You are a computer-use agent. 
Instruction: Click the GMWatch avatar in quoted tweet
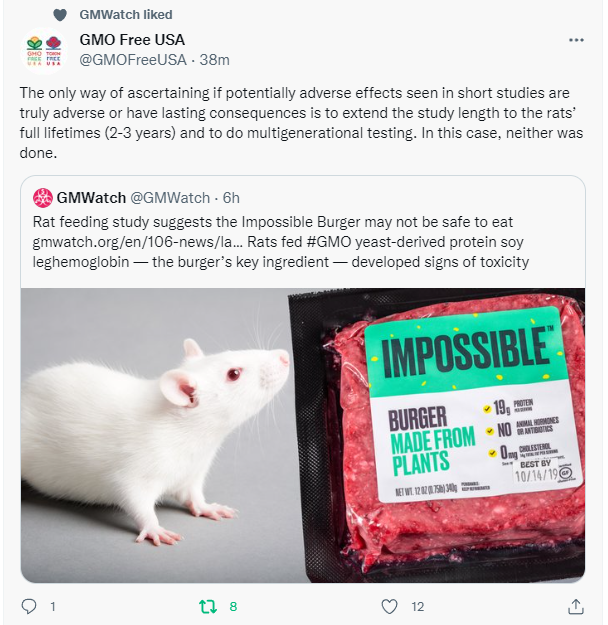[43, 198]
